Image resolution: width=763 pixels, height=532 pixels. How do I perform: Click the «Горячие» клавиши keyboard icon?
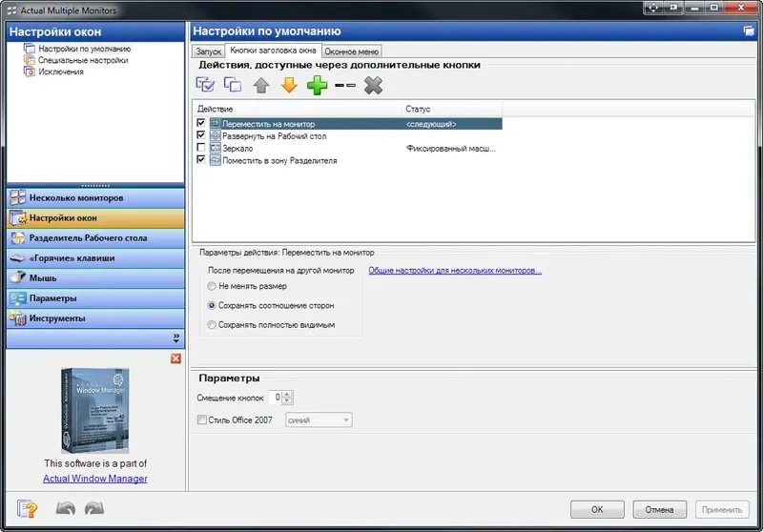pos(18,257)
